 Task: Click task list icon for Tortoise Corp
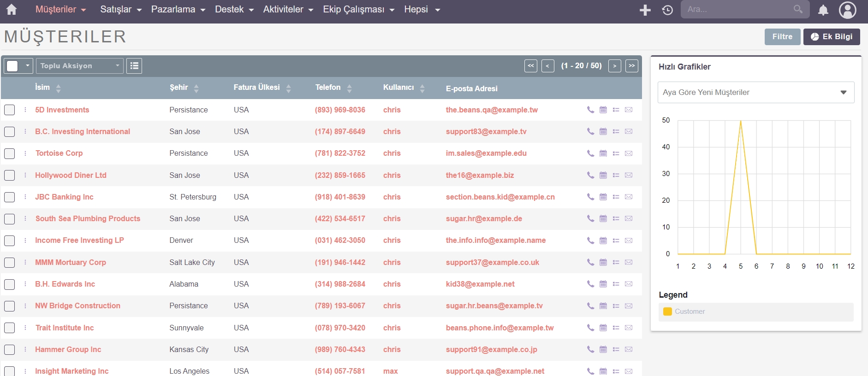[616, 153]
